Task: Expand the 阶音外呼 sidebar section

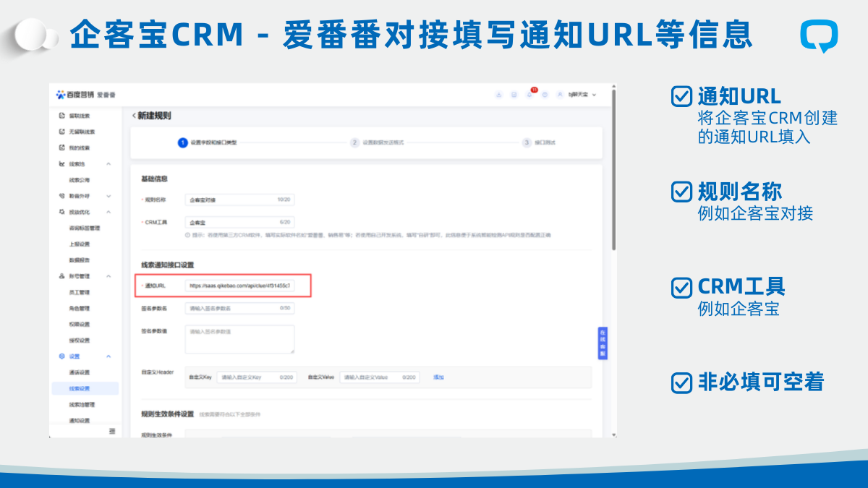Action: coord(109,196)
